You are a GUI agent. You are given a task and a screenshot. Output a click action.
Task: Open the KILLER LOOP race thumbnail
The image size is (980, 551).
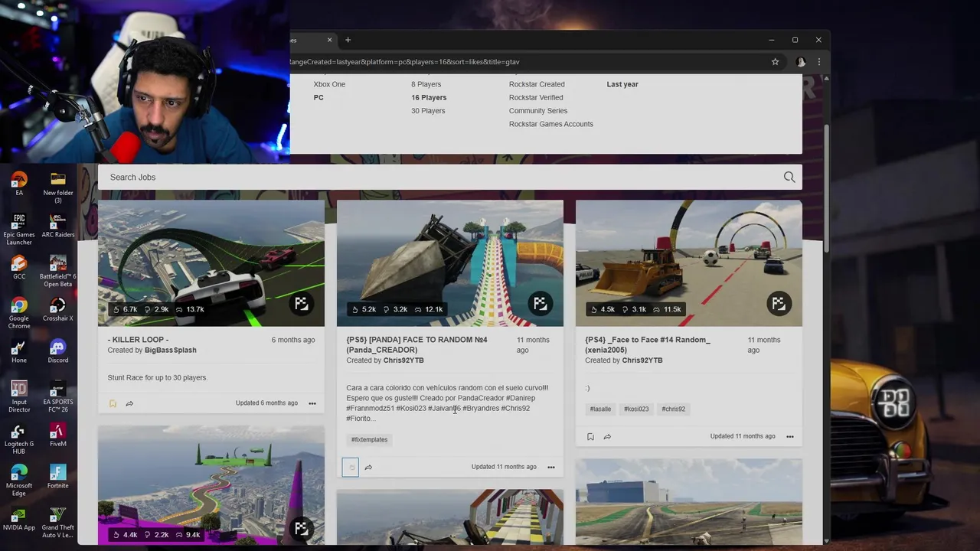pyautogui.click(x=211, y=263)
